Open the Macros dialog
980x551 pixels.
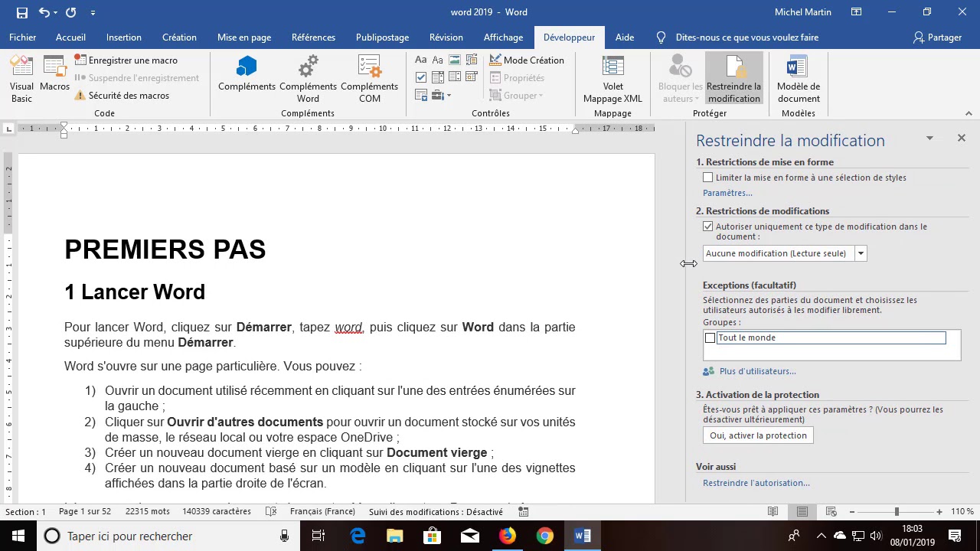pos(55,74)
